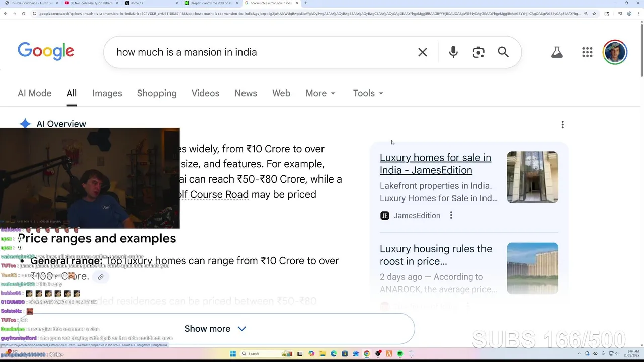Screen dimensions: 644x362
Task: Click the Price ranges and examples heading
Action: tap(97, 238)
